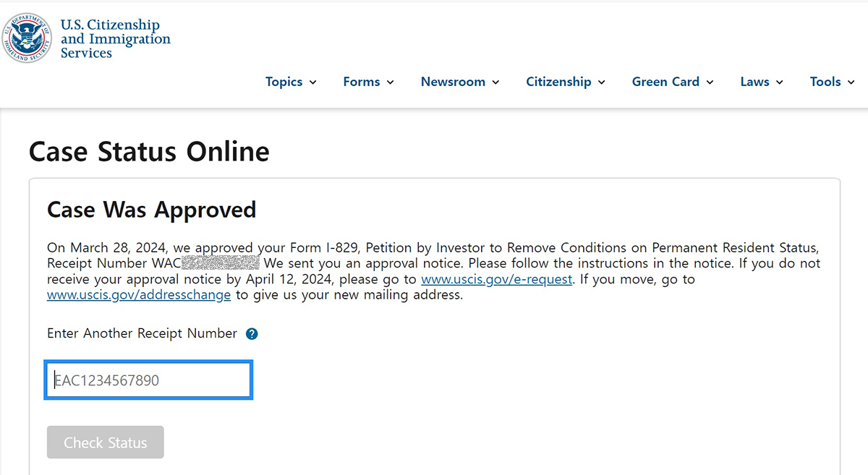Expand the Citizenship chevron arrow
This screenshot has width=868, height=475.
602,82
